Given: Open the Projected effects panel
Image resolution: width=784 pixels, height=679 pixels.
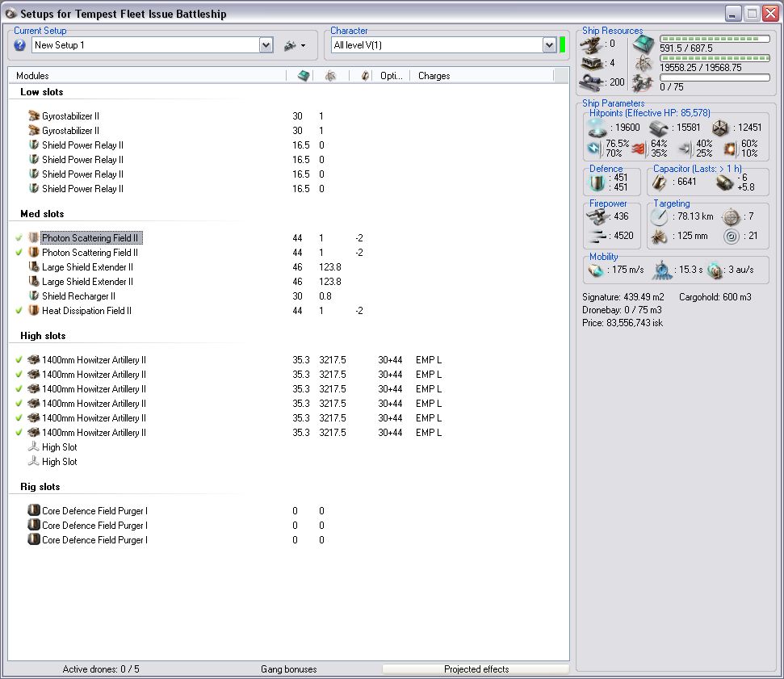Looking at the screenshot, I should coord(476,669).
